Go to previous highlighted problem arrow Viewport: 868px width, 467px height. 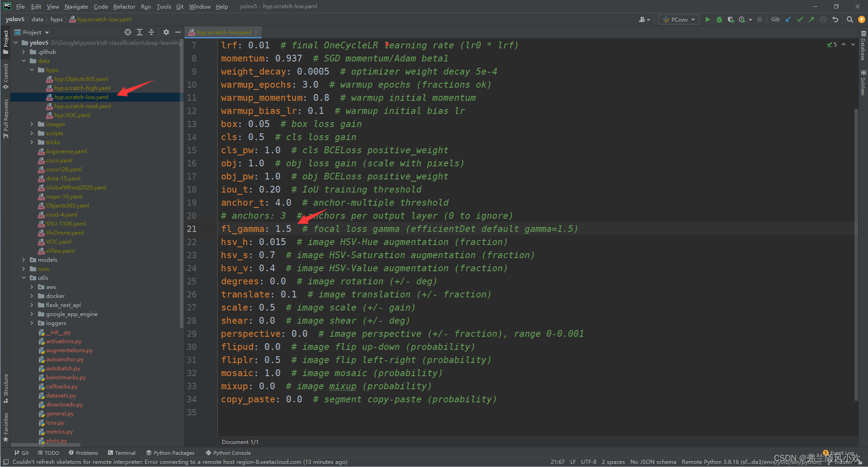point(844,44)
